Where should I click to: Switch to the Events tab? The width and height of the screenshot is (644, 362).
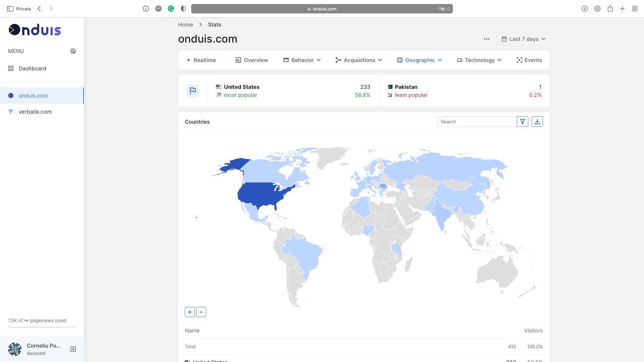pos(529,60)
